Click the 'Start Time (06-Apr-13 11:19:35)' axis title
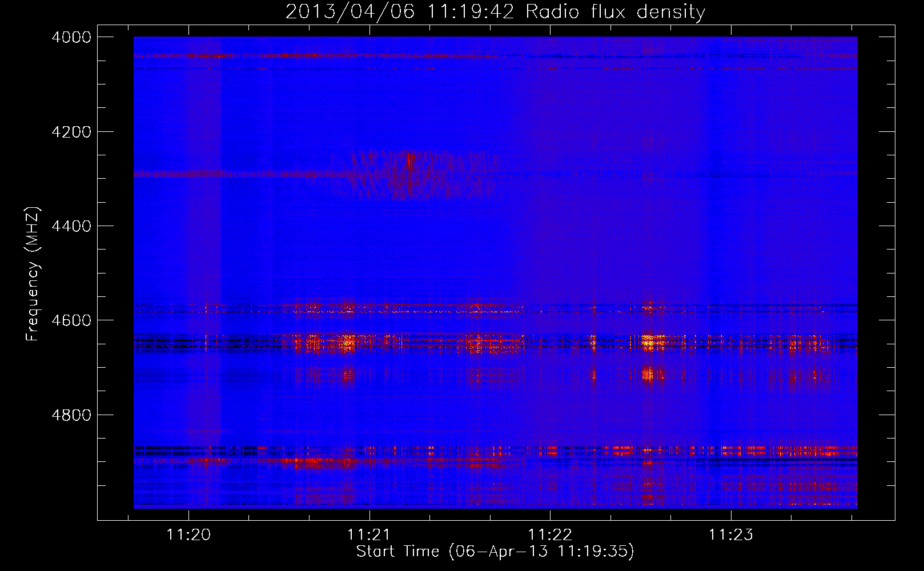Screen dimensions: 924x571 [x=495, y=552]
